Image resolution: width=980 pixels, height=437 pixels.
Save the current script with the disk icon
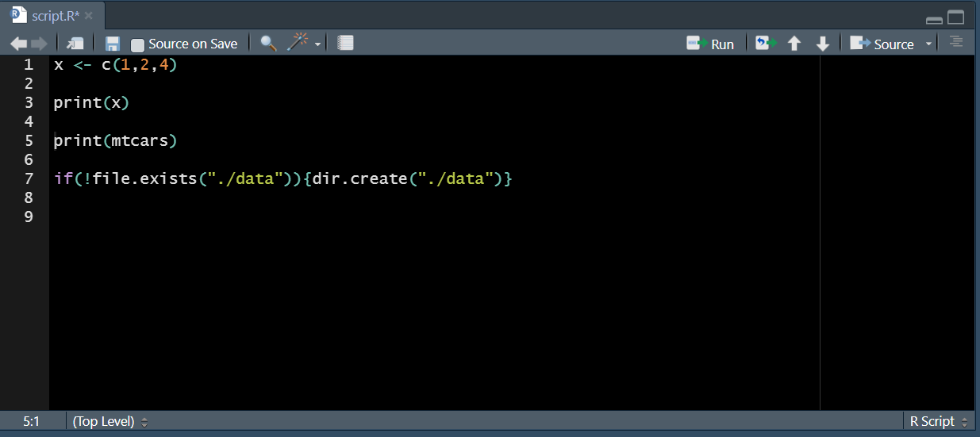113,44
